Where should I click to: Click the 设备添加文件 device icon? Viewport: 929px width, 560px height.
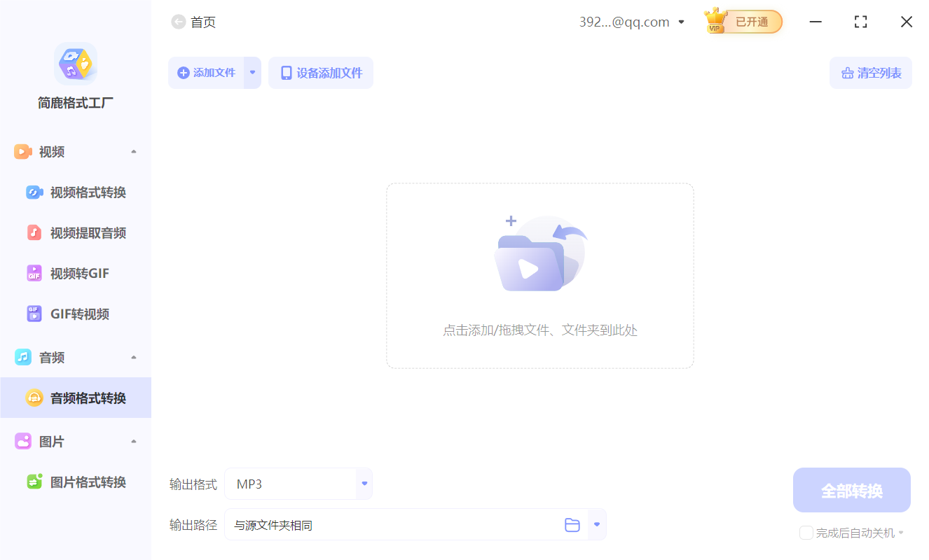click(x=287, y=72)
